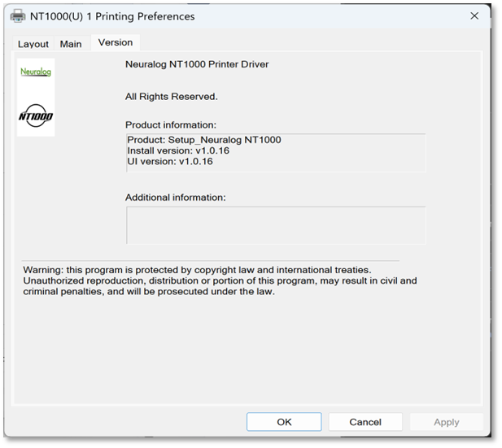Click the NT1000 logo image
Viewport: 502px width, 448px height.
[36, 117]
